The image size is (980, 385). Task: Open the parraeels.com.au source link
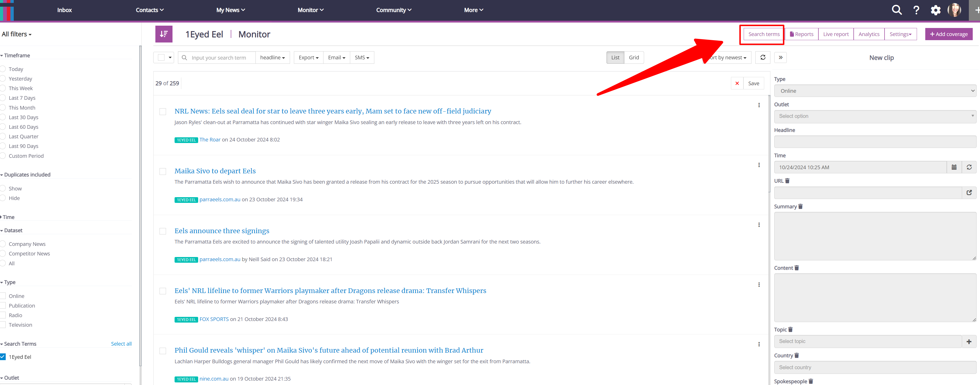pyautogui.click(x=219, y=199)
